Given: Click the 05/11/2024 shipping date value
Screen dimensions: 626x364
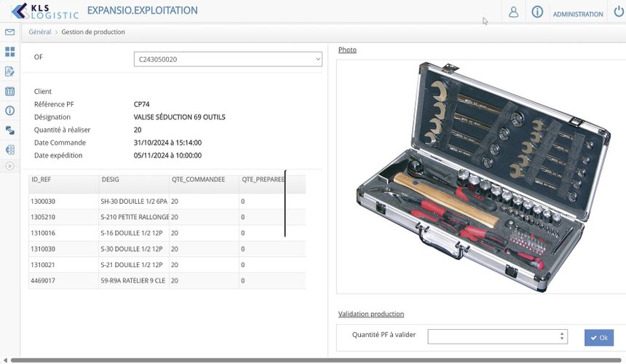Looking at the screenshot, I should [167, 155].
